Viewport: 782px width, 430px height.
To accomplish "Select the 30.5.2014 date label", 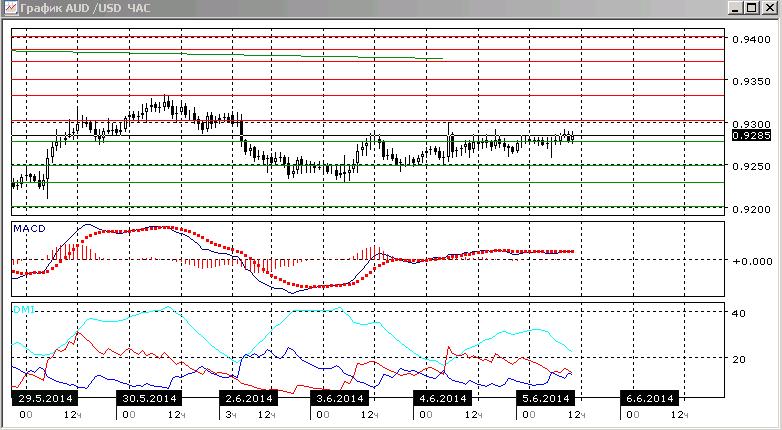I will [x=149, y=398].
